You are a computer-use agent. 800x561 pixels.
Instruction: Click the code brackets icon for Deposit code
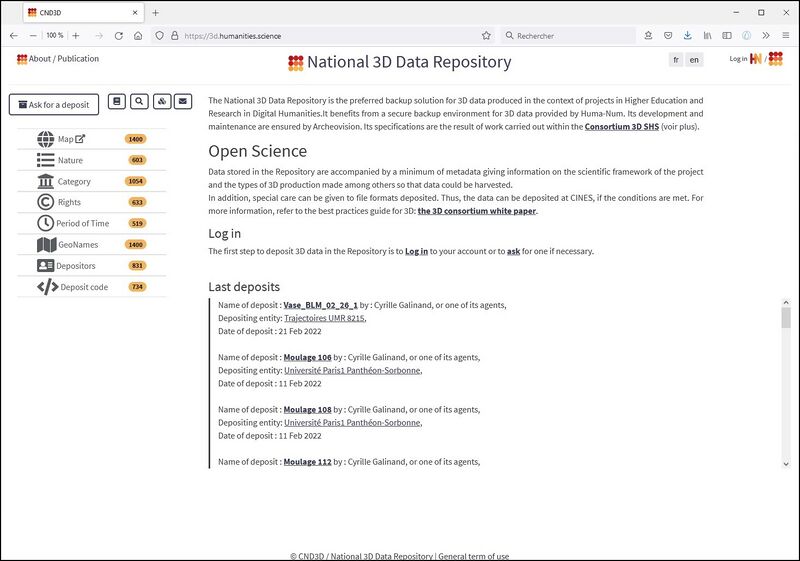point(47,287)
